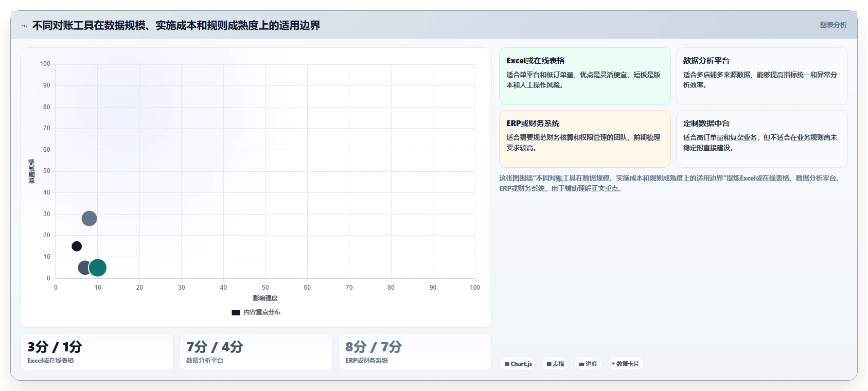Screen dimensions: 868x391
Task: Click the 覆盖规模 y-axis label
Action: point(32,171)
